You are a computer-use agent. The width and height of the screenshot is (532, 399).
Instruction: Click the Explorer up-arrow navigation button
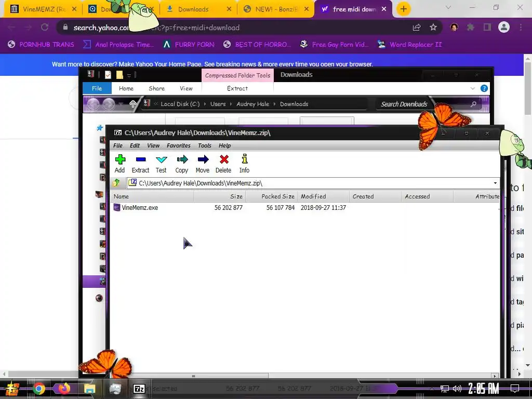pos(133,104)
